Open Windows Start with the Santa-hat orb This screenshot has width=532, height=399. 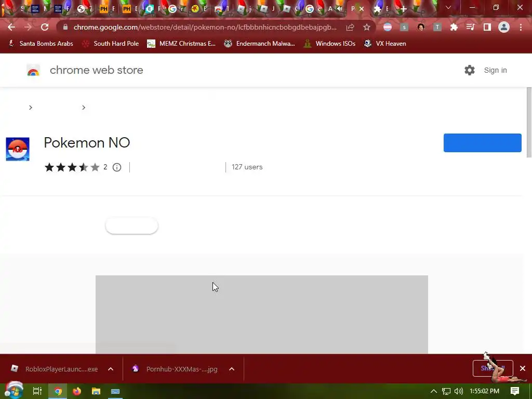click(13, 391)
